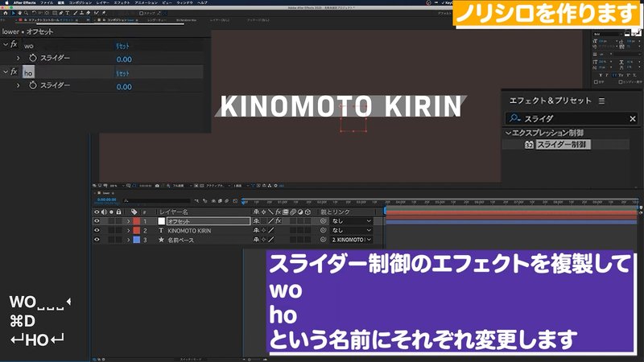The width and height of the screenshot is (644, 362).
Task: Click the star shape icon of 名前ベース
Action: [162, 240]
